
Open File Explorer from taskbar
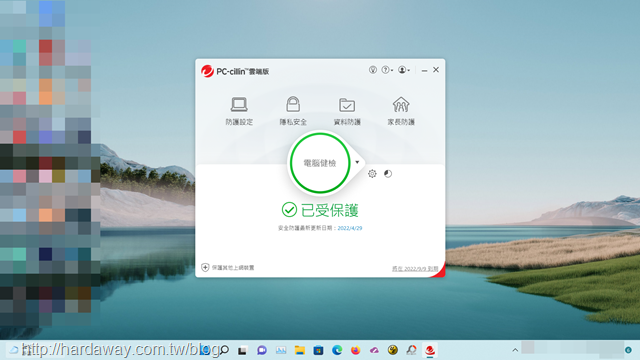[300, 350]
